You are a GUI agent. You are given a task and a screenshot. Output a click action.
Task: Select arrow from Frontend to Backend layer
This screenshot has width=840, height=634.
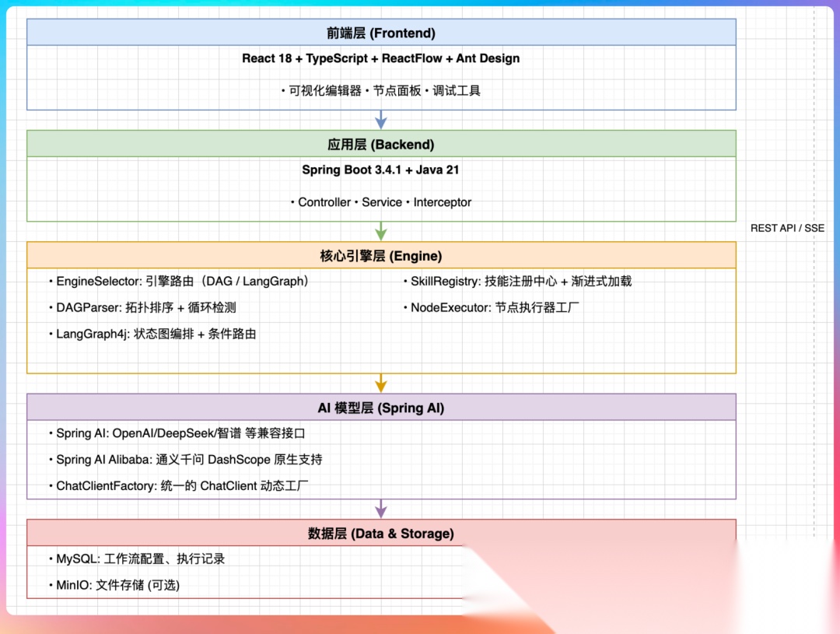(x=381, y=120)
